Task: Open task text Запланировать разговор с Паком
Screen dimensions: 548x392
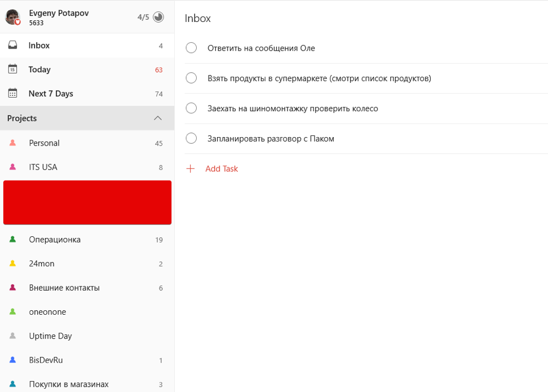Action: click(271, 139)
